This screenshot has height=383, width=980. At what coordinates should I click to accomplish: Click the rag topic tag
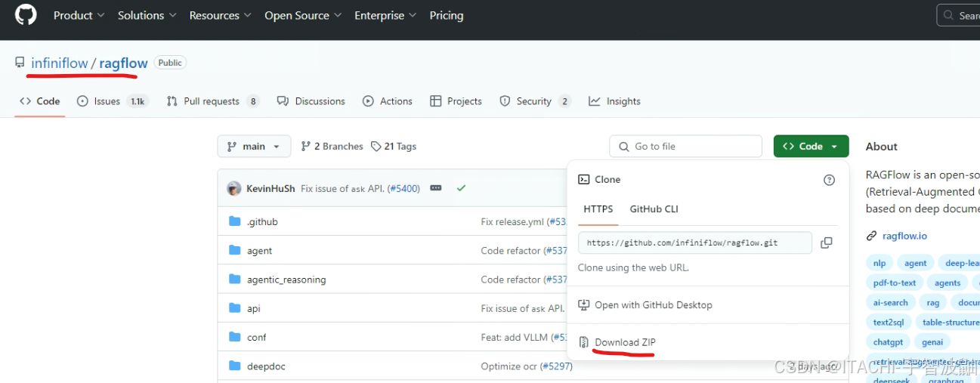click(x=933, y=302)
